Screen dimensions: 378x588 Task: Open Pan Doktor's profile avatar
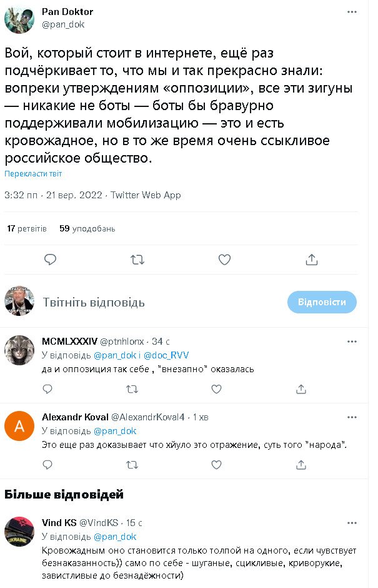coord(19,19)
